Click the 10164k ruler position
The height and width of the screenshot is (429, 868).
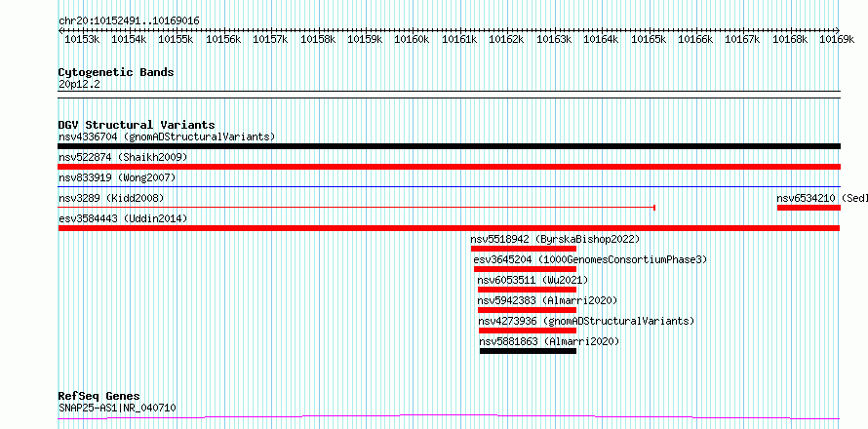click(602, 39)
